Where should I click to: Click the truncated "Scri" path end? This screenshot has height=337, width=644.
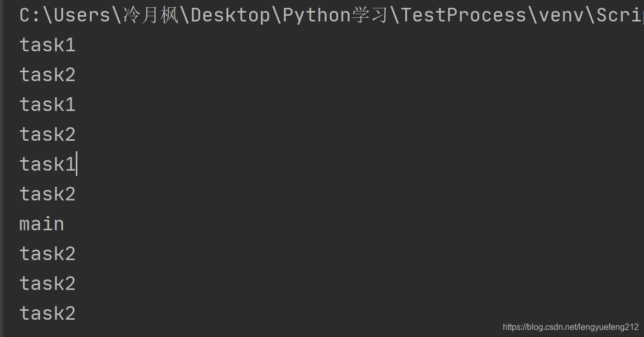point(620,16)
